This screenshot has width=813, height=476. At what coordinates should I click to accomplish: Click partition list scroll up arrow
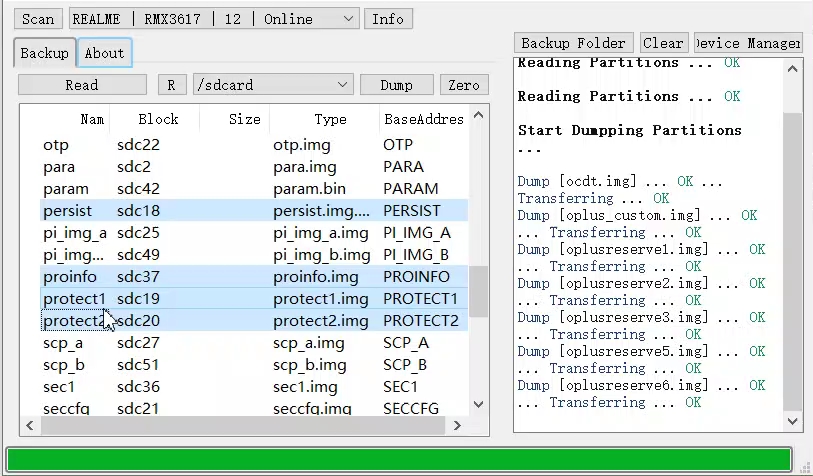coord(479,115)
